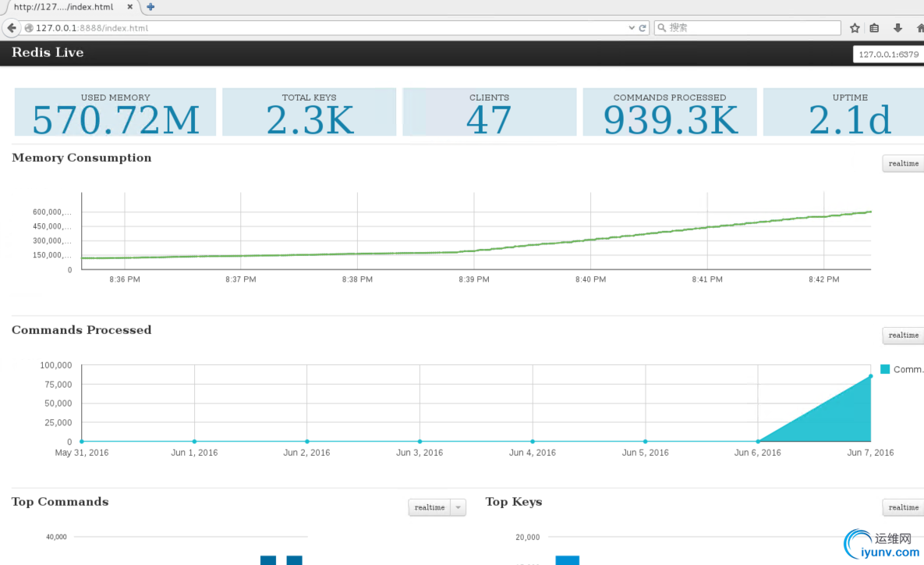The image size is (924, 565).
Task: Click the Memory Consumption heading
Action: [82, 158]
